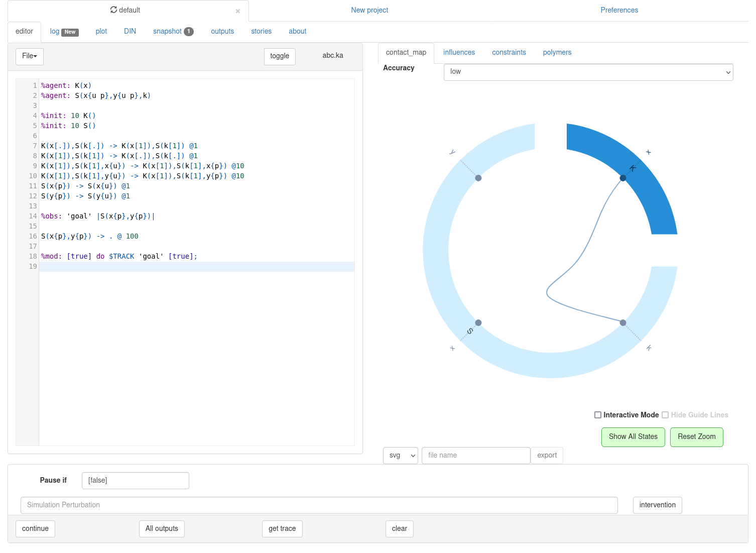
Task: Open Preferences
Action: pos(619,10)
